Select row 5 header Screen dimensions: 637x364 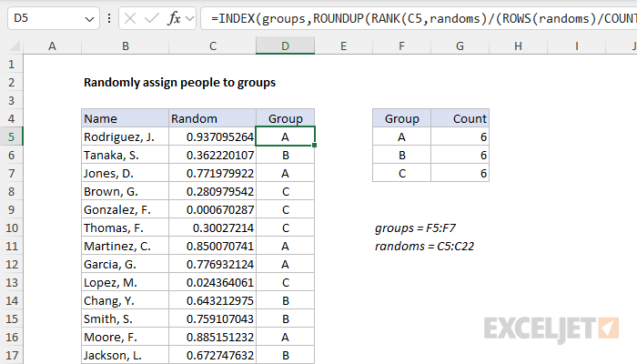click(11, 136)
